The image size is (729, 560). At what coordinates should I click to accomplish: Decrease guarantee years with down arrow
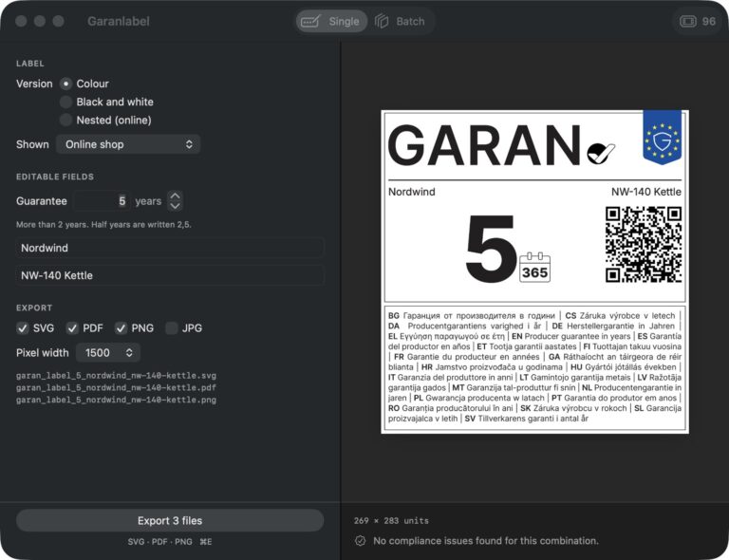[x=175, y=206]
